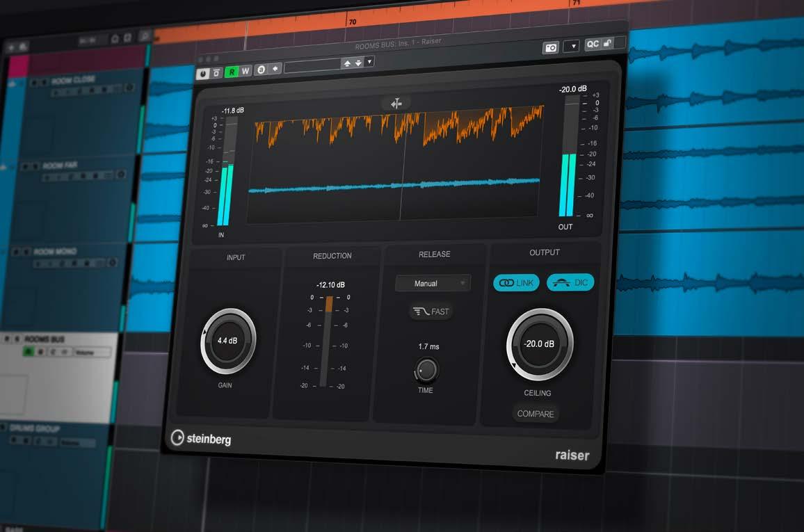This screenshot has width=804, height=532.
Task: Click the -12.10 dB reduction readout
Action: 331,284
